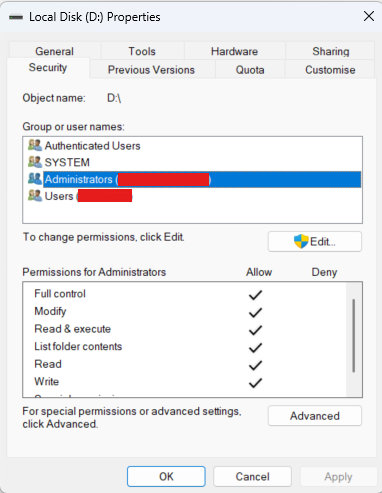
Task: Click the Read & execute permission label
Action: pyautogui.click(x=73, y=329)
